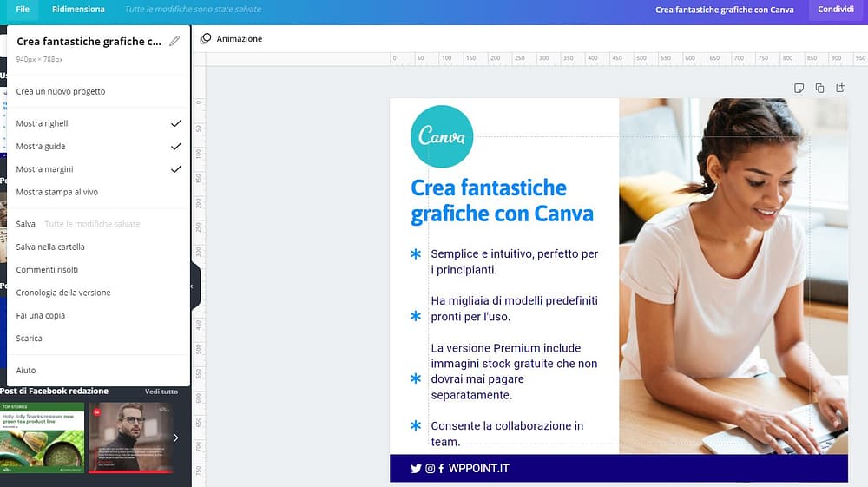Select the Canva logo on the design
Viewport: 868px width, 487px height.
pyautogui.click(x=442, y=136)
